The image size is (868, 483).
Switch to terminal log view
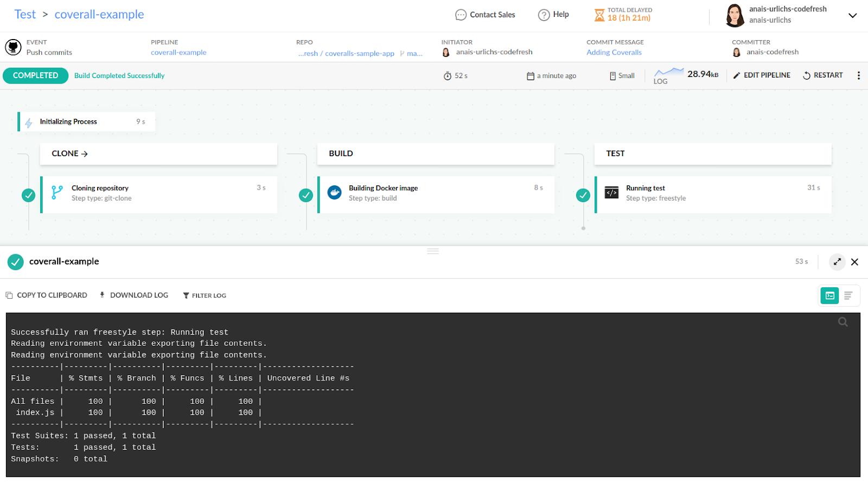pyautogui.click(x=829, y=295)
